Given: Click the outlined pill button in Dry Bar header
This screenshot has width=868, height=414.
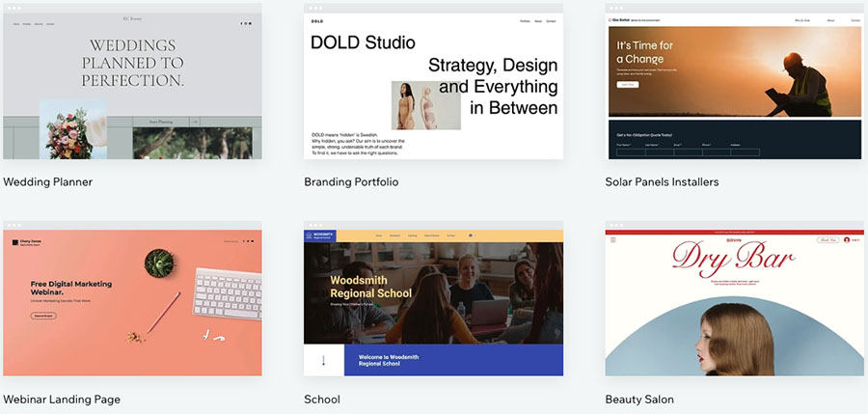Looking at the screenshot, I should coord(828,240).
